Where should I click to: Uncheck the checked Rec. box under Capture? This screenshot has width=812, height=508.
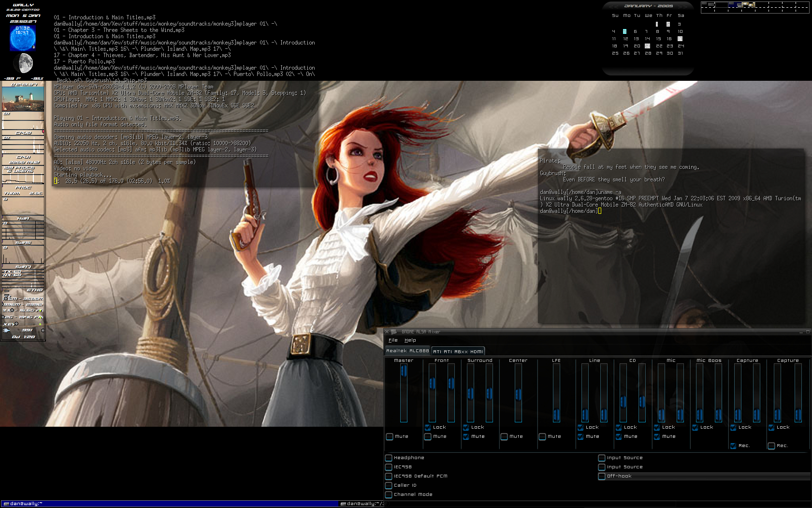click(733, 446)
